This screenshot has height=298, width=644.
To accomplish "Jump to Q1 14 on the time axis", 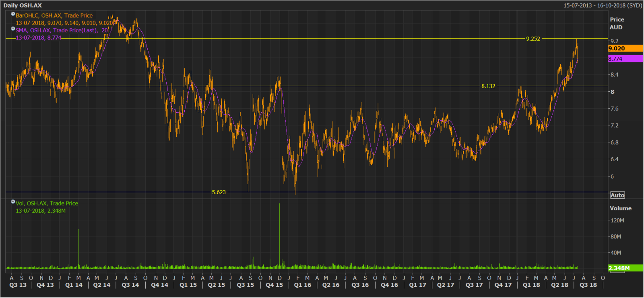I will 74,285.
